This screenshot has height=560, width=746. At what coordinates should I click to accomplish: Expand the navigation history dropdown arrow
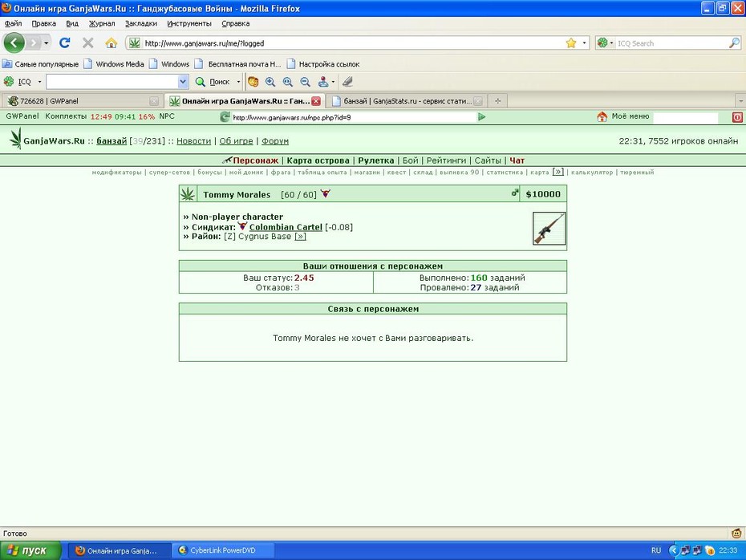[47, 43]
